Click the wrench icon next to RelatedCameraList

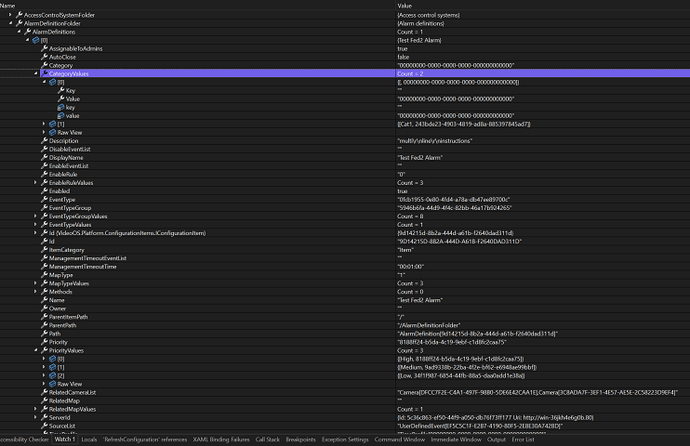[x=45, y=392]
